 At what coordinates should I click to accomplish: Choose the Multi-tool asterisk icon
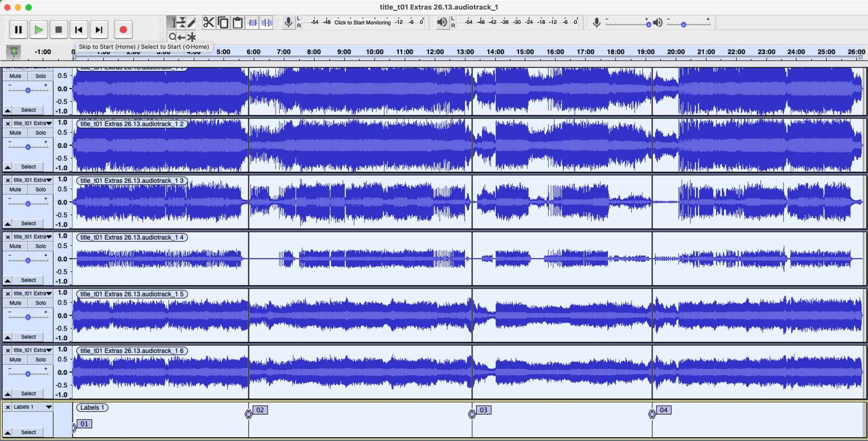tap(192, 37)
